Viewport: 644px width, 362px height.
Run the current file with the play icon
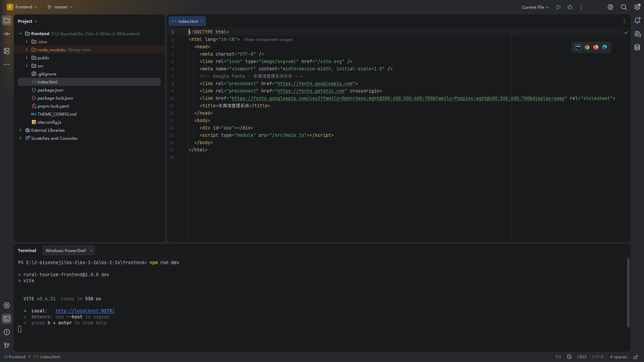558,7
